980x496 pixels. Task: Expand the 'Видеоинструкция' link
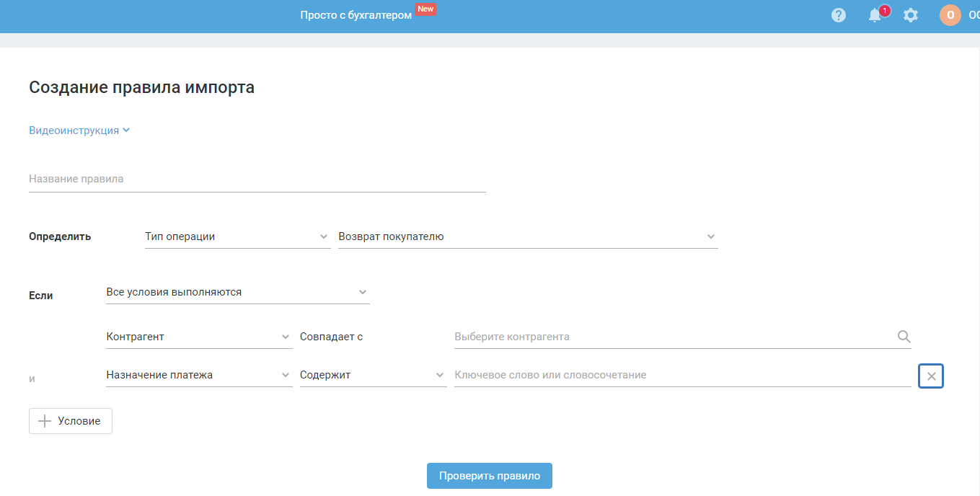point(79,130)
